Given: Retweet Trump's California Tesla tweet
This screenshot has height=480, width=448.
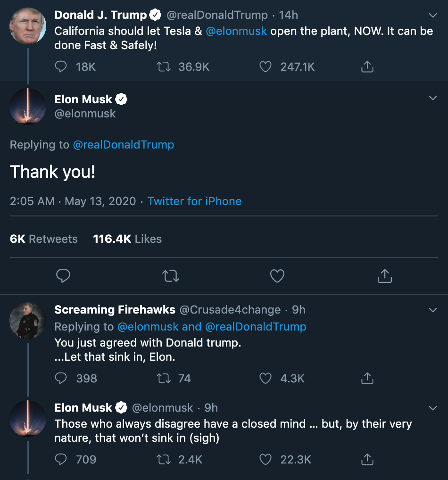Looking at the screenshot, I should (x=163, y=67).
